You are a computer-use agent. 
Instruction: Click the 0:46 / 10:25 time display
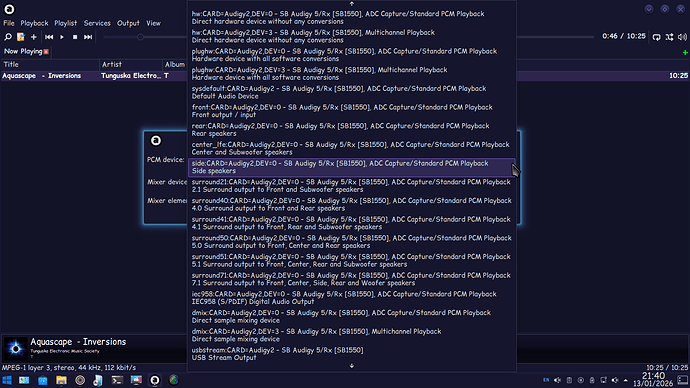(x=624, y=36)
